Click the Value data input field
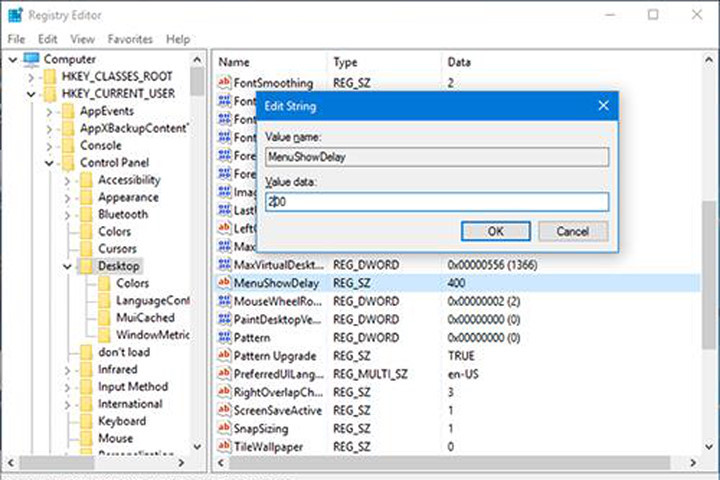The width and height of the screenshot is (720, 480). (x=437, y=202)
